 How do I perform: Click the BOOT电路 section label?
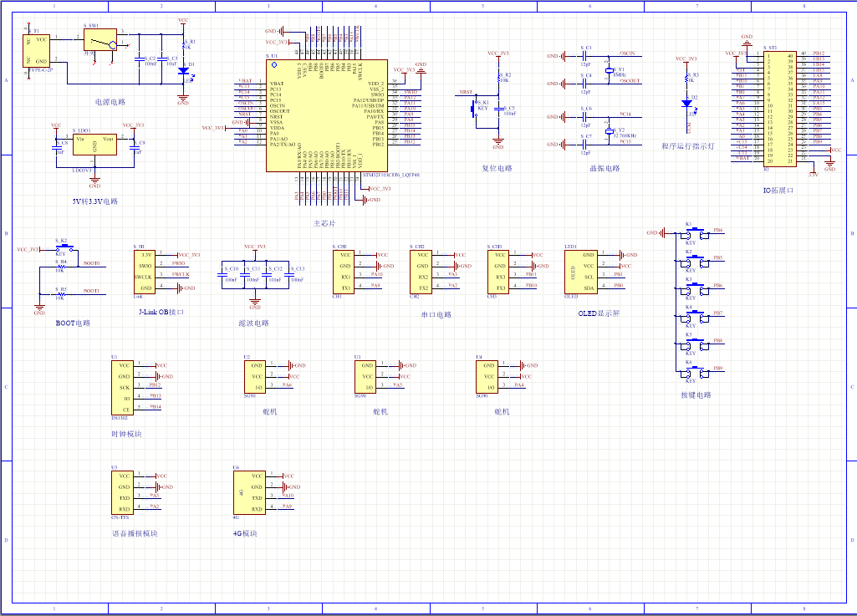tap(73, 323)
